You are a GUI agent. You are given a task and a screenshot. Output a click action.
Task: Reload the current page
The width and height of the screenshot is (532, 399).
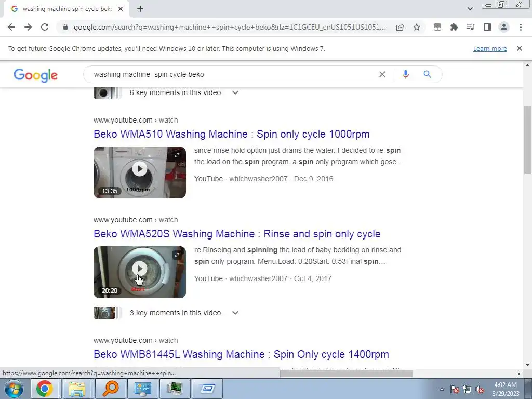[x=45, y=27]
